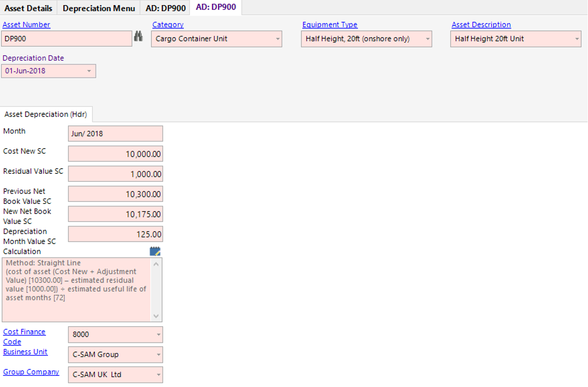Expand the Cost Finance Code dropdown
The height and width of the screenshot is (387, 588).
click(158, 334)
